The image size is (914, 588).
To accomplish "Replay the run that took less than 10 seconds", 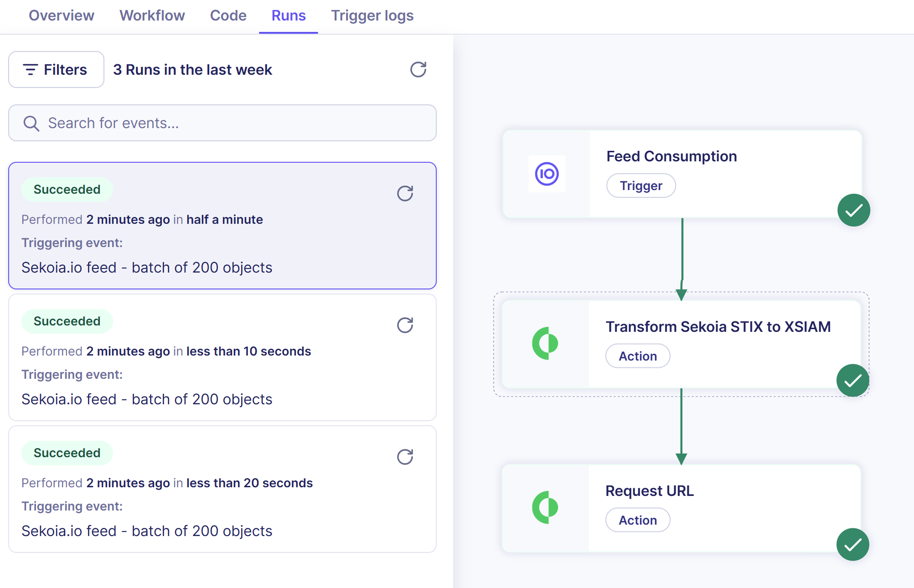I will coord(405,325).
